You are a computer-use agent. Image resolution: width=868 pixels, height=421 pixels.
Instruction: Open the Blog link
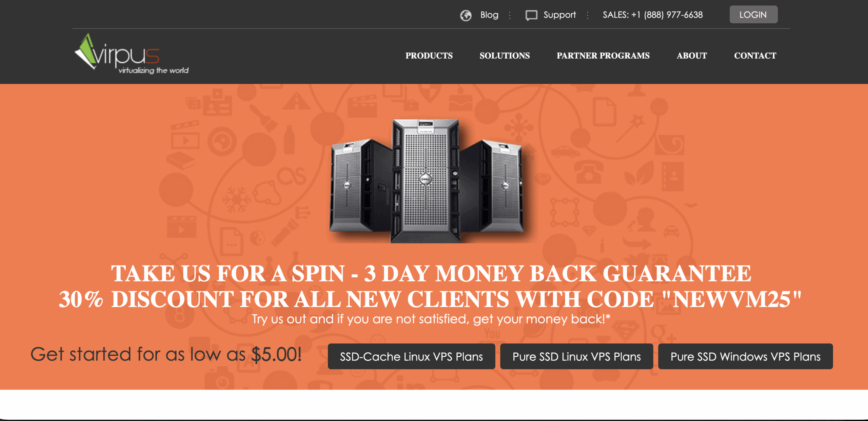tap(489, 15)
